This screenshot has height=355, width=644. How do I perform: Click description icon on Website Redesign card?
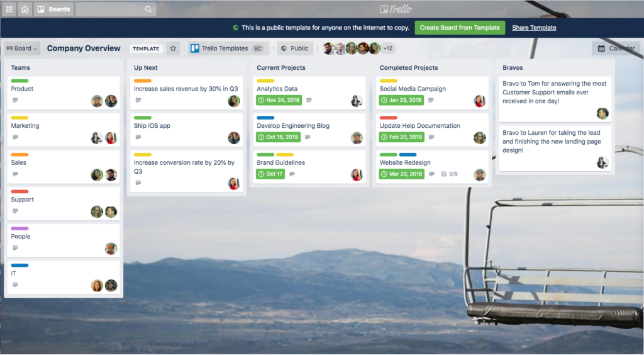point(431,174)
